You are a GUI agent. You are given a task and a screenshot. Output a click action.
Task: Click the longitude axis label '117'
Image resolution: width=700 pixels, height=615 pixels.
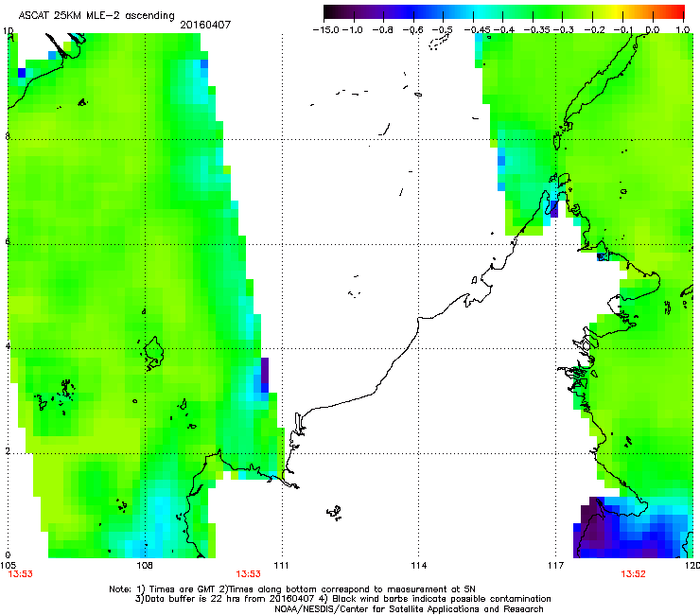556,566
